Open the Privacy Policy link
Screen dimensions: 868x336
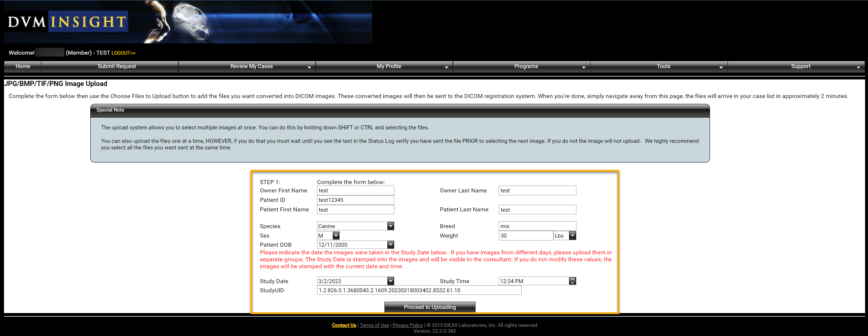click(x=407, y=325)
